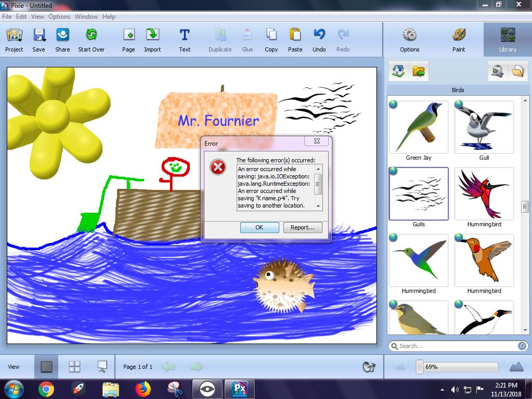532x399 pixels.
Task: Switch to thumbnail grid view
Action: tap(75, 367)
